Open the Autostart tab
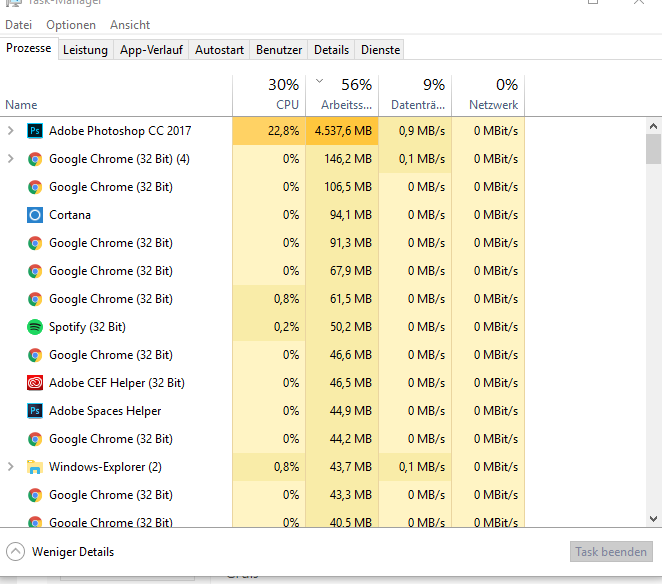 [x=219, y=50]
